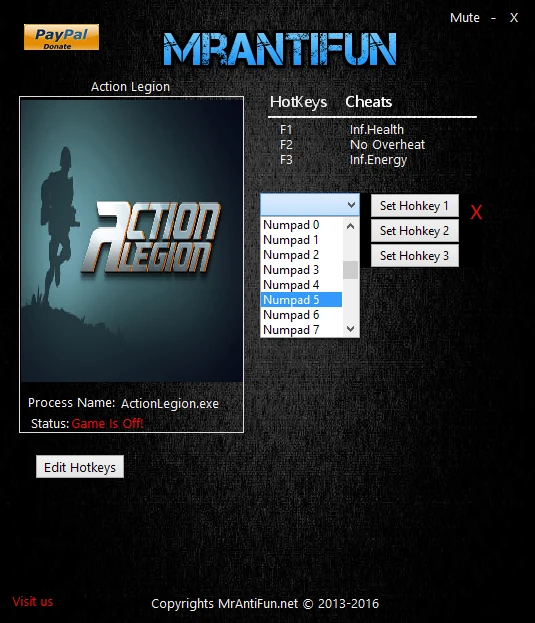
Task: Select Numpad 0 from the list
Action: [301, 225]
